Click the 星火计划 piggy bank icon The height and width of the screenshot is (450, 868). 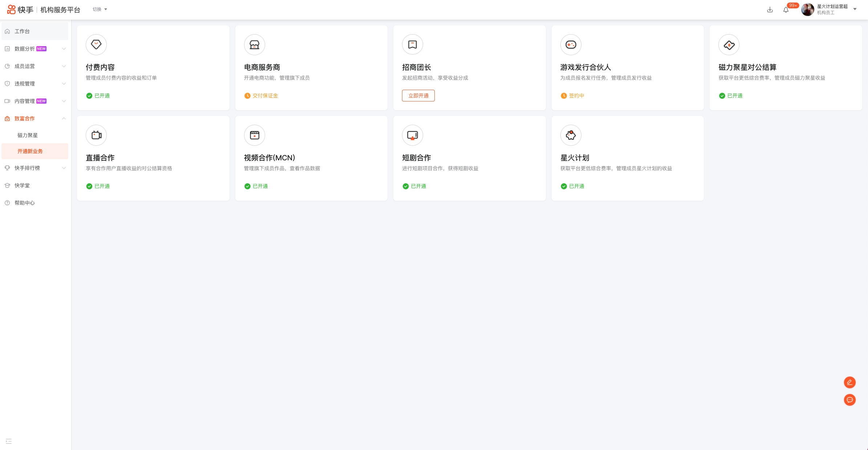(571, 135)
